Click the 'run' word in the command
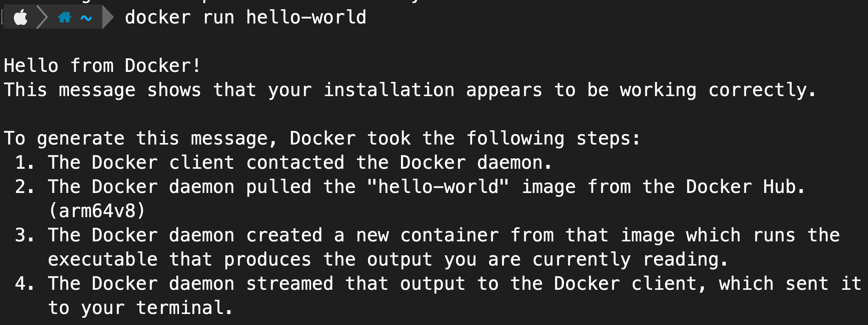 point(218,18)
